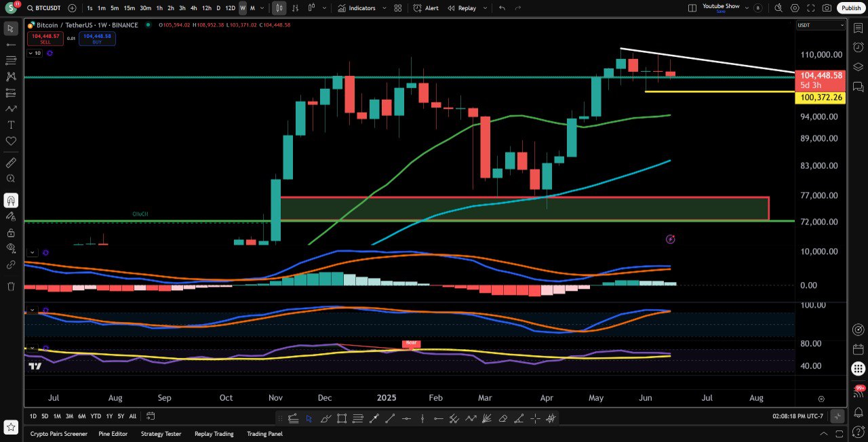Select the eraser tool in drawing favorites bar

(x=502, y=418)
